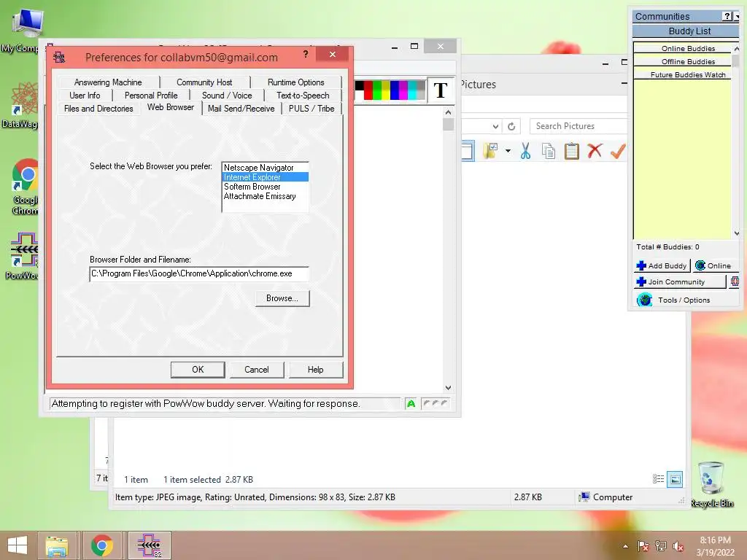Viewport: 747px width, 560px height.
Task: Launch Chrome from the taskbar
Action: [x=102, y=545]
